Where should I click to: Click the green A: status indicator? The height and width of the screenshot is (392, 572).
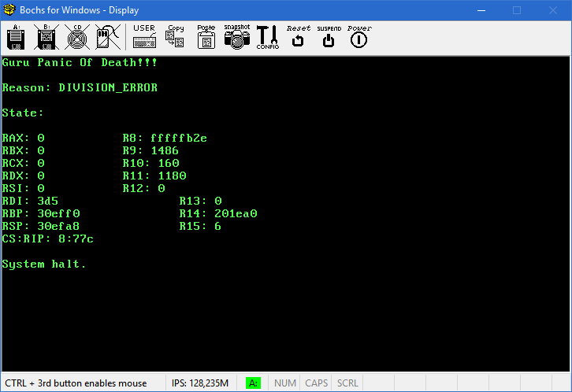(253, 383)
